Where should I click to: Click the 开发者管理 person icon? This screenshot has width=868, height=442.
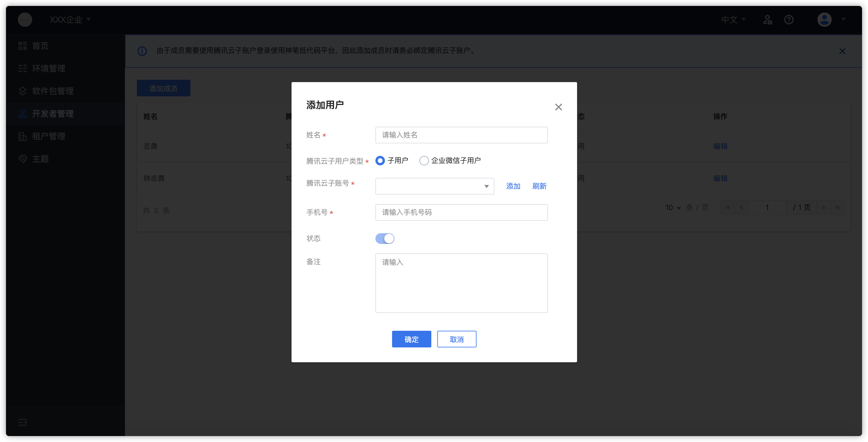(x=23, y=114)
